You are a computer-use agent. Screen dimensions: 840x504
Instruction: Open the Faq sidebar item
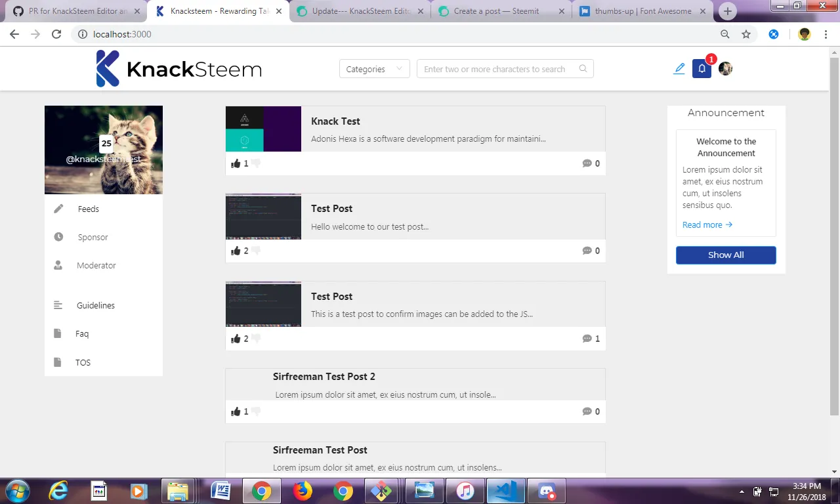82,333
